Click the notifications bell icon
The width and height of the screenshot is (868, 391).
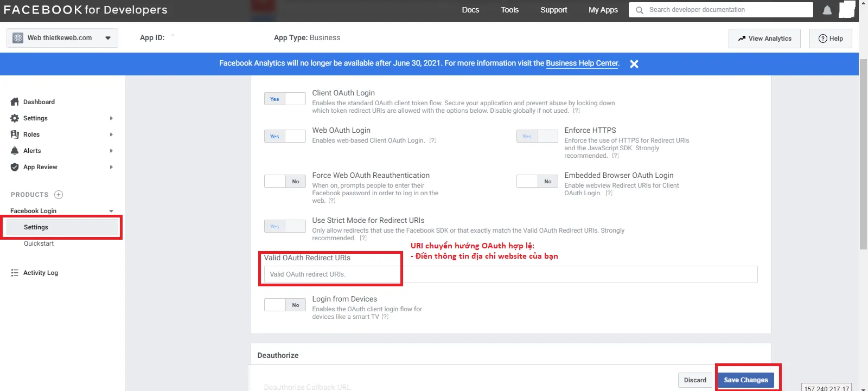[x=827, y=10]
